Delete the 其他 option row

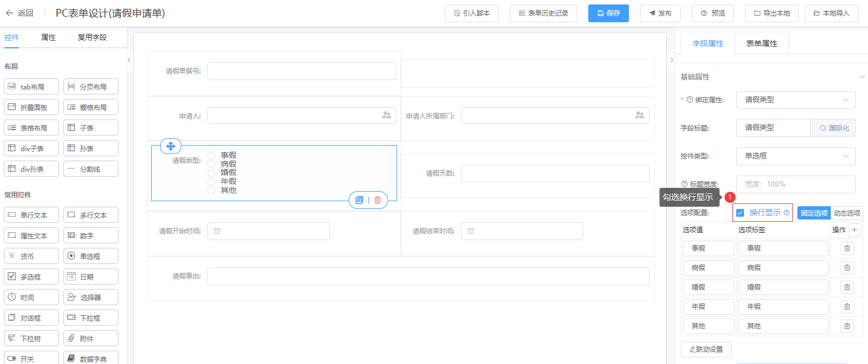[x=847, y=326]
